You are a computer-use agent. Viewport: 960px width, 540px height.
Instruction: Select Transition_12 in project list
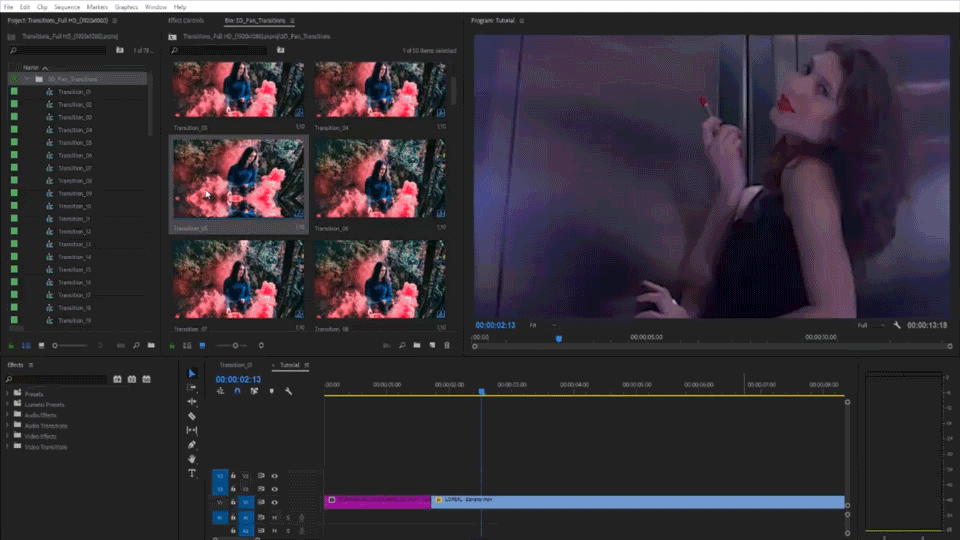(75, 231)
